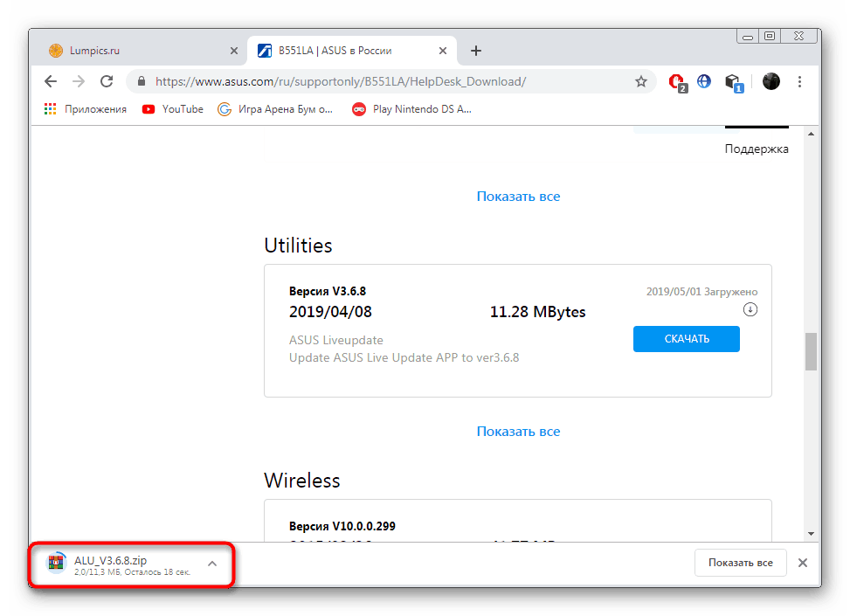Open the user profile avatar
850x616 pixels.
(x=771, y=81)
